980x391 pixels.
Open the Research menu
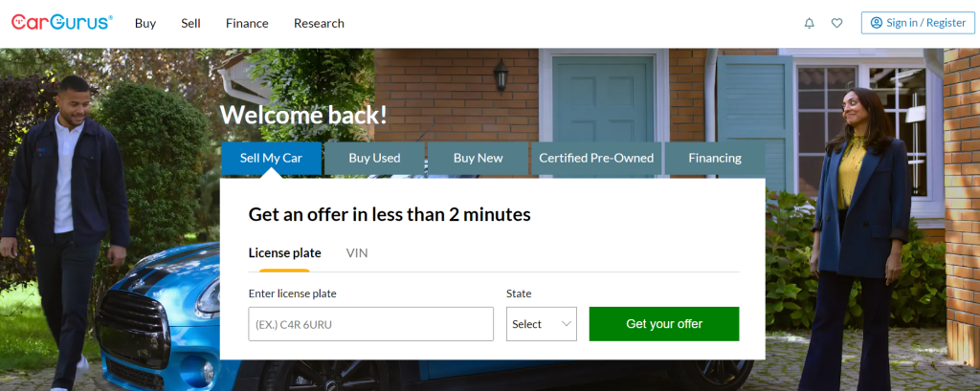[x=319, y=23]
